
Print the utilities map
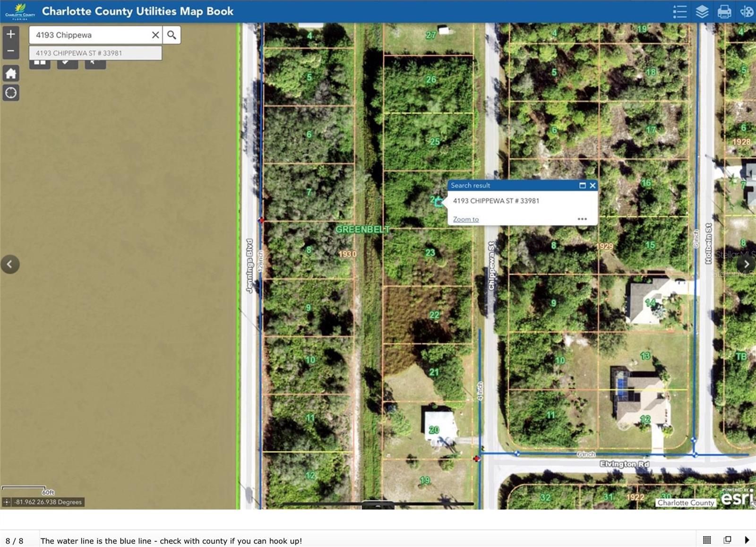pos(724,11)
